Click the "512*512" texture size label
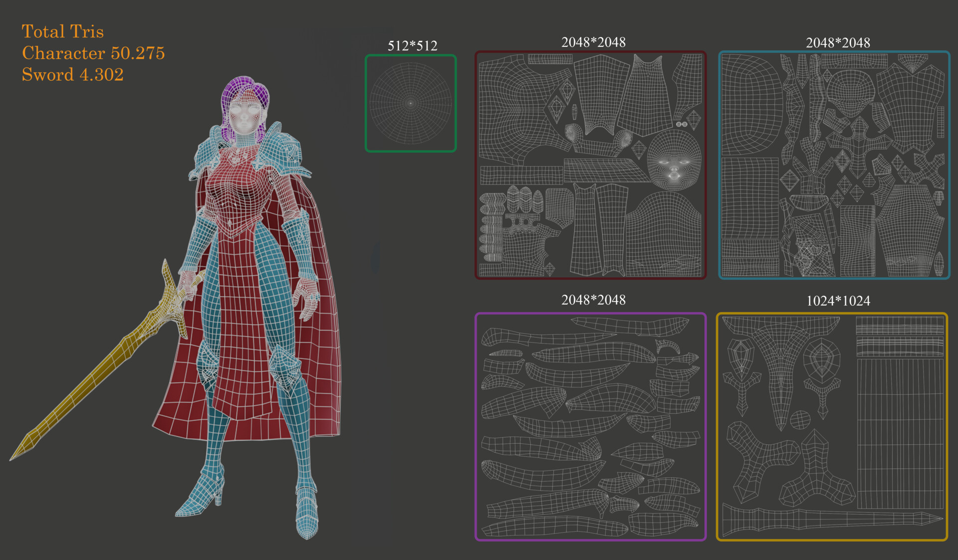 click(412, 46)
